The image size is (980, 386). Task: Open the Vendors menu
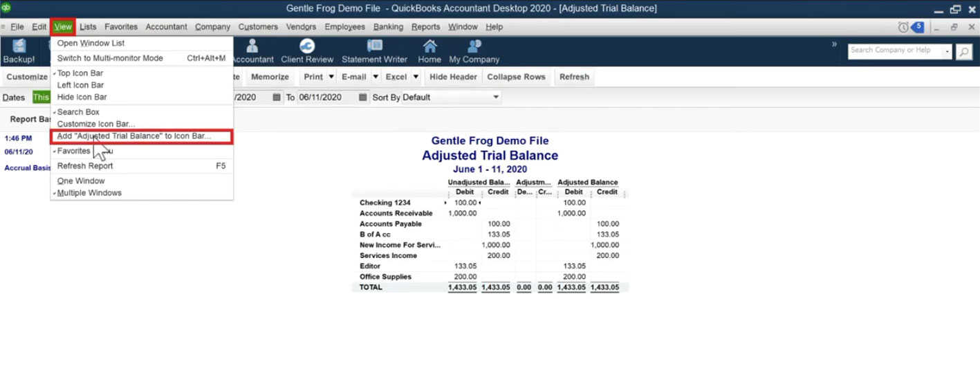click(x=301, y=27)
